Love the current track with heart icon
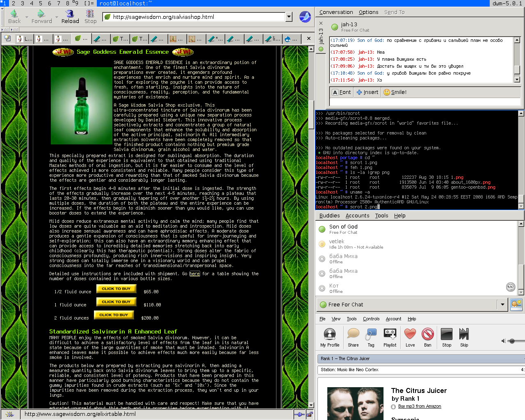525x420 pixels. (x=410, y=334)
